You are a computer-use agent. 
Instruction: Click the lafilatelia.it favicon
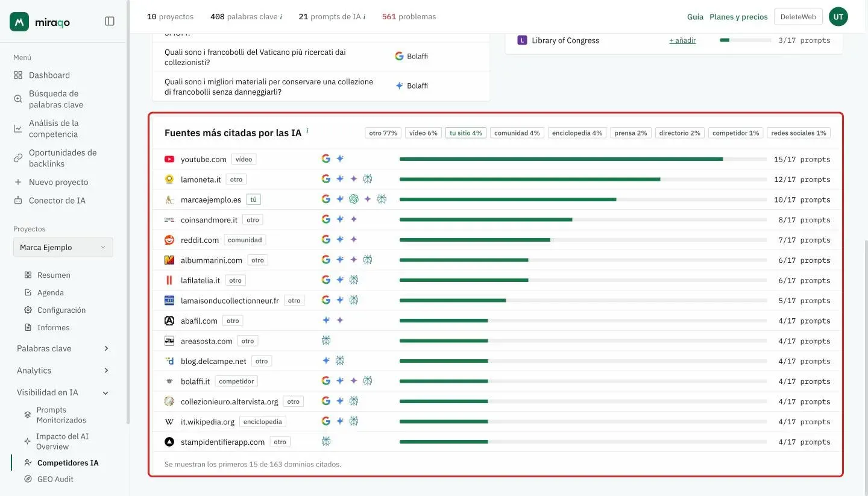click(169, 280)
